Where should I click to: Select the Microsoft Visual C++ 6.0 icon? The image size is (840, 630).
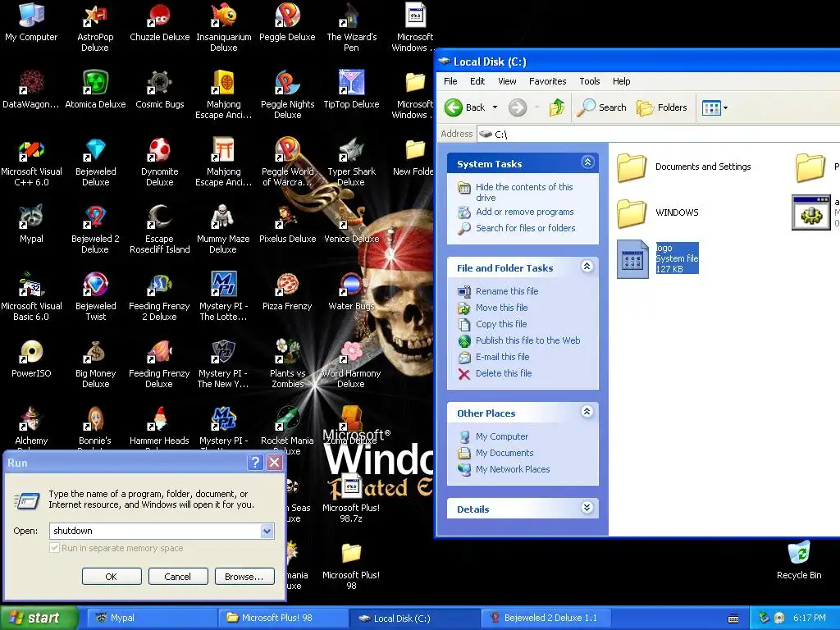[x=31, y=162]
